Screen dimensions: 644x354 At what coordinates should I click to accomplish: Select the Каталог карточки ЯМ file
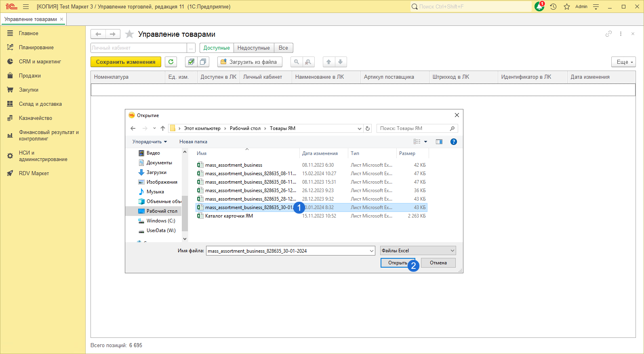pyautogui.click(x=229, y=216)
